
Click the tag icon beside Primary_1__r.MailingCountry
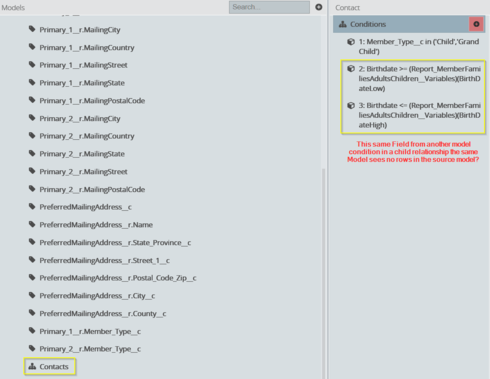click(32, 47)
